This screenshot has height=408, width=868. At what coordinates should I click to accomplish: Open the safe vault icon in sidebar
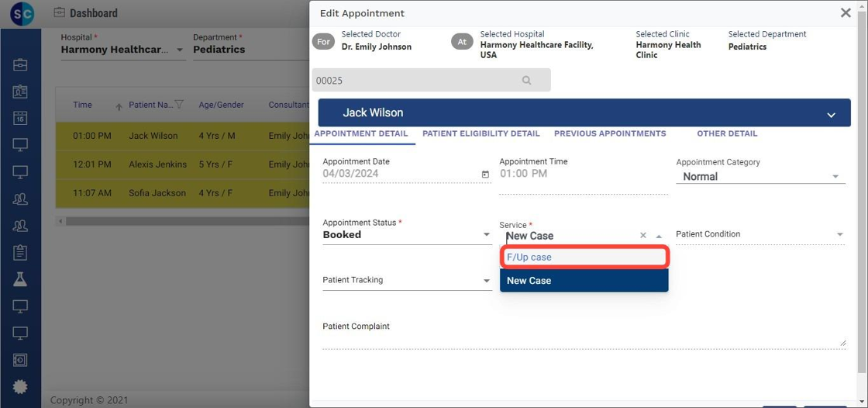(x=20, y=360)
